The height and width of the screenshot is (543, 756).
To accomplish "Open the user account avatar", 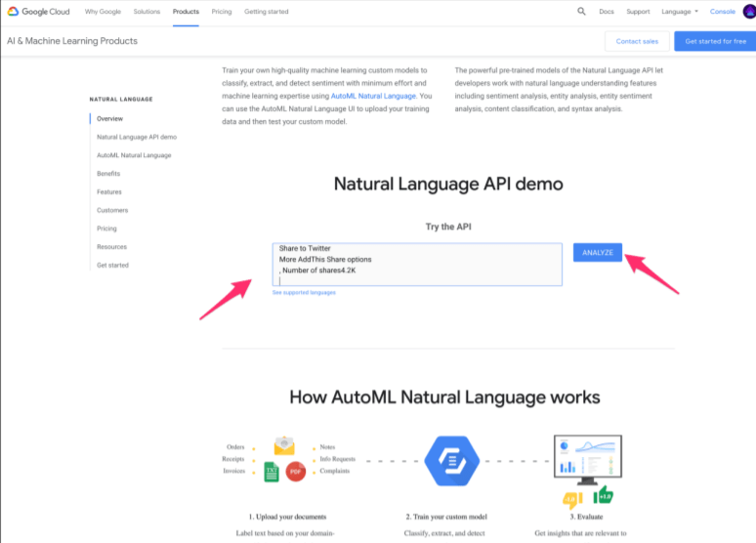I will pos(749,11).
